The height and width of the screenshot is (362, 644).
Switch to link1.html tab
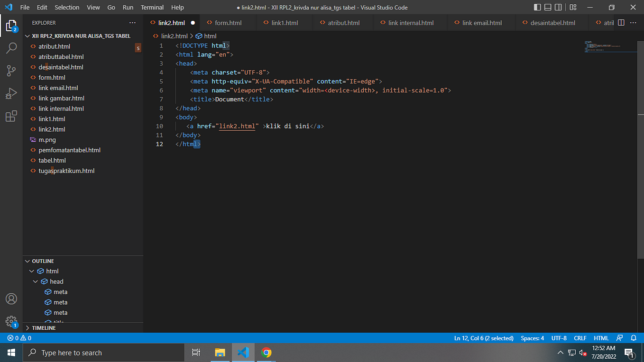click(284, 23)
